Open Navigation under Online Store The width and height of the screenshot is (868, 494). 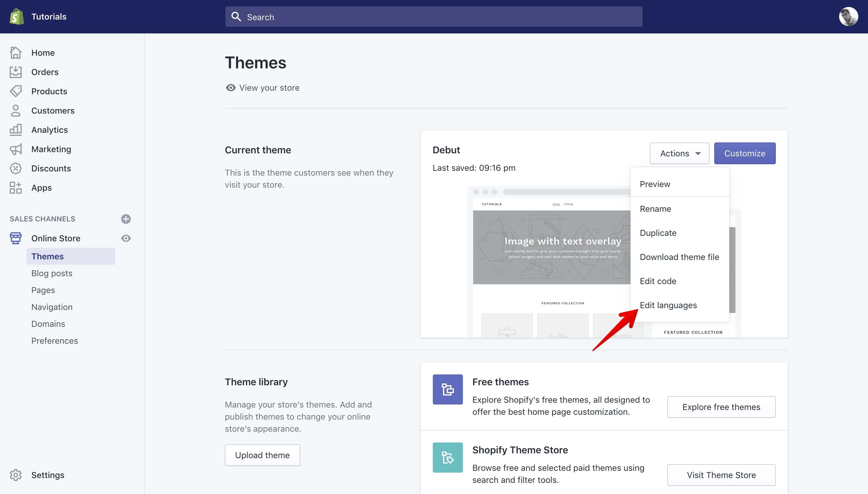pos(52,307)
